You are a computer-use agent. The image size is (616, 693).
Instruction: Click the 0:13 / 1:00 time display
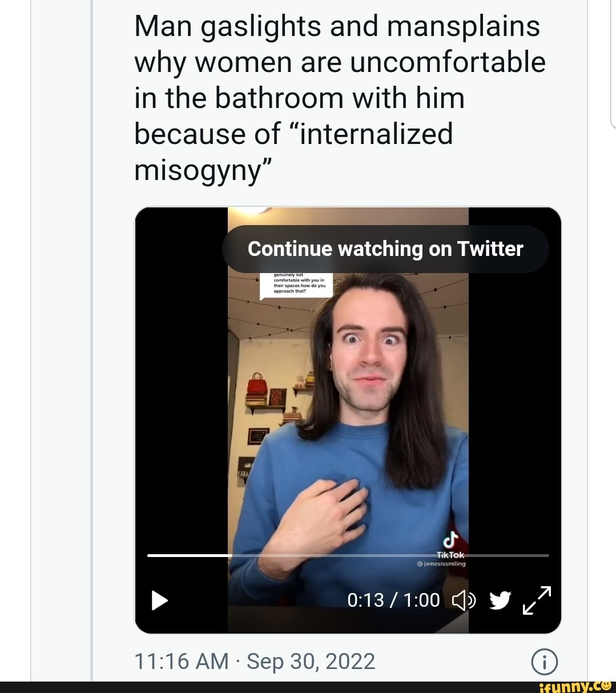(393, 600)
